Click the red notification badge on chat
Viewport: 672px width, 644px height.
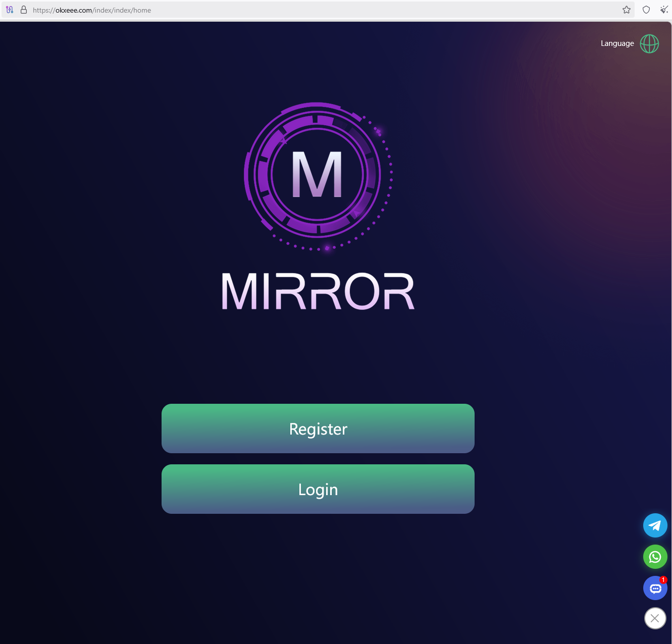tap(663, 580)
